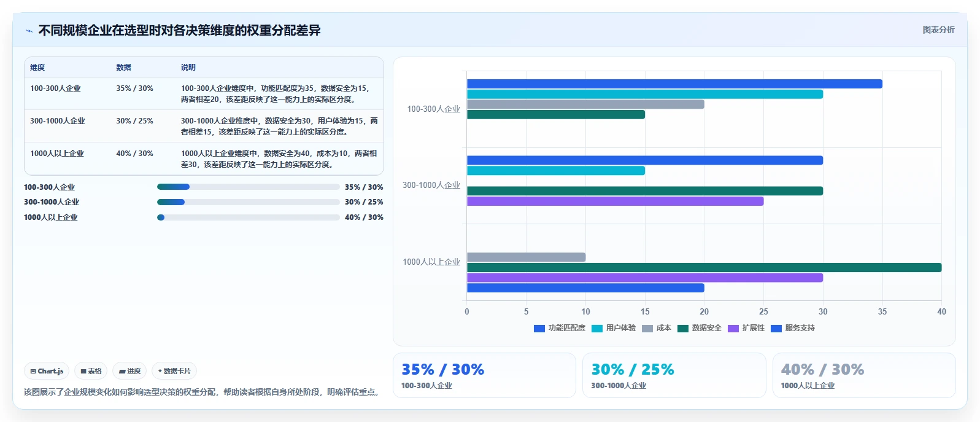Image resolution: width=980 pixels, height=422 pixels.
Task: Toggle the 功能匹配度 legend item
Action: 560,328
